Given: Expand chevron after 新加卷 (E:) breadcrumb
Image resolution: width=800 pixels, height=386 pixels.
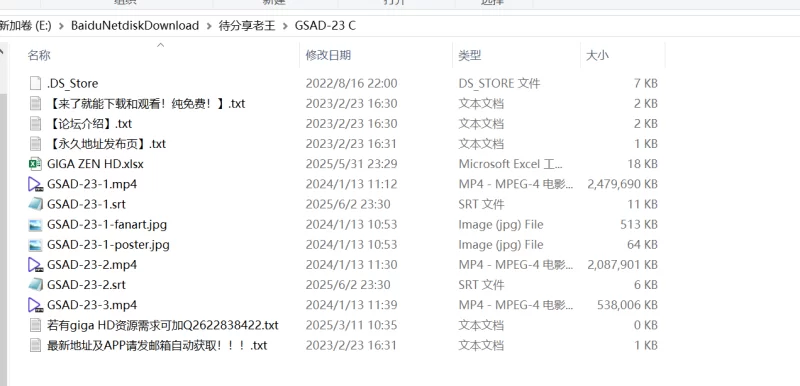Looking at the screenshot, I should 61,25.
